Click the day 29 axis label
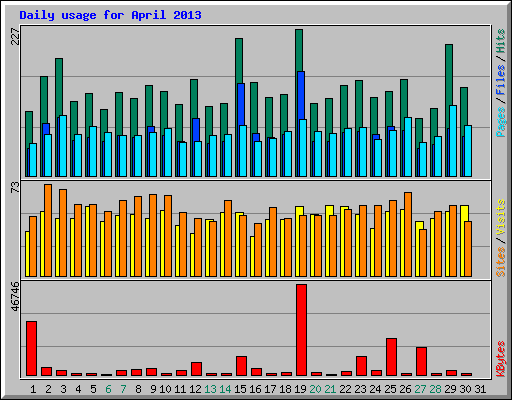Screen dimensions: 512x400 pos(450,389)
